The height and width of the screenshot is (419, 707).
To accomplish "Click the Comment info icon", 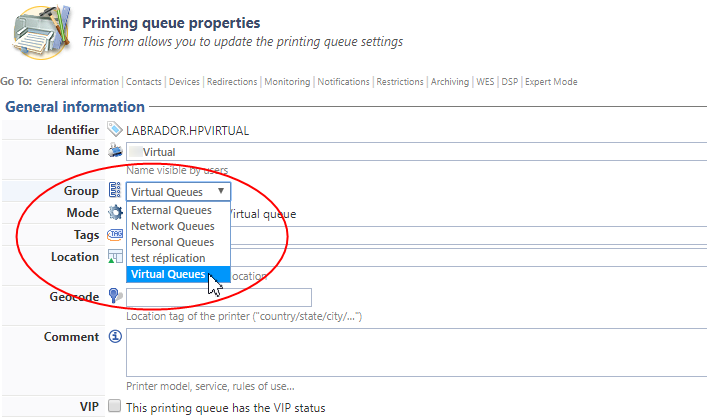I will [x=114, y=337].
